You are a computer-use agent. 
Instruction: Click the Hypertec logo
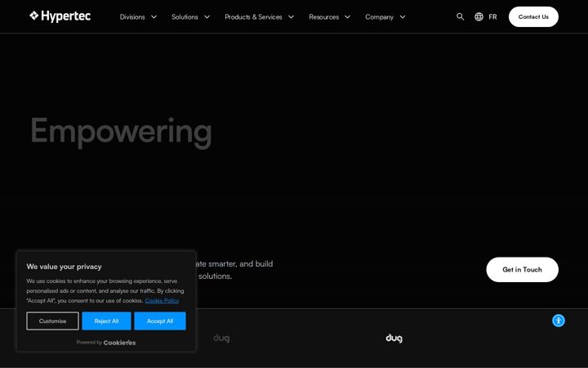(x=60, y=16)
